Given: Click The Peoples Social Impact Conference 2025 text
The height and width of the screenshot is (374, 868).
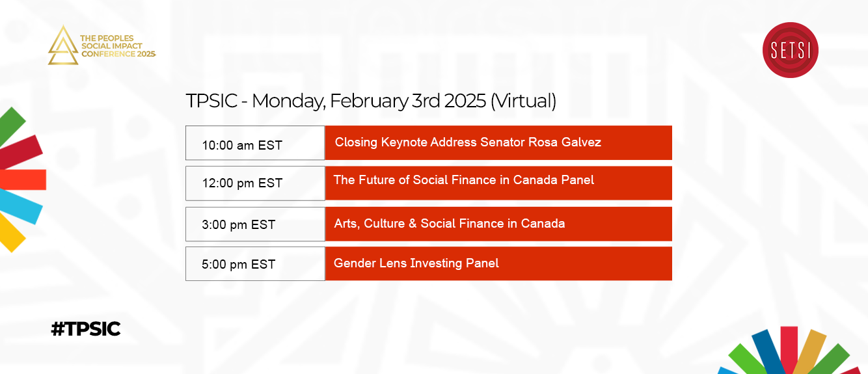Looking at the screenshot, I should pyautogui.click(x=118, y=46).
